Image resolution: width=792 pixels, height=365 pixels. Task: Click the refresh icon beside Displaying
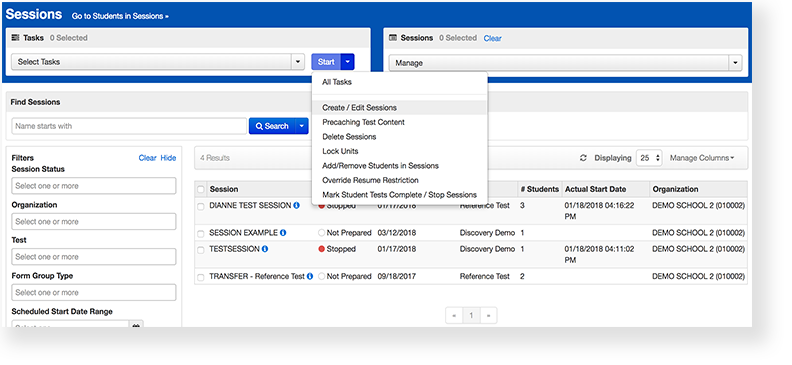(583, 158)
